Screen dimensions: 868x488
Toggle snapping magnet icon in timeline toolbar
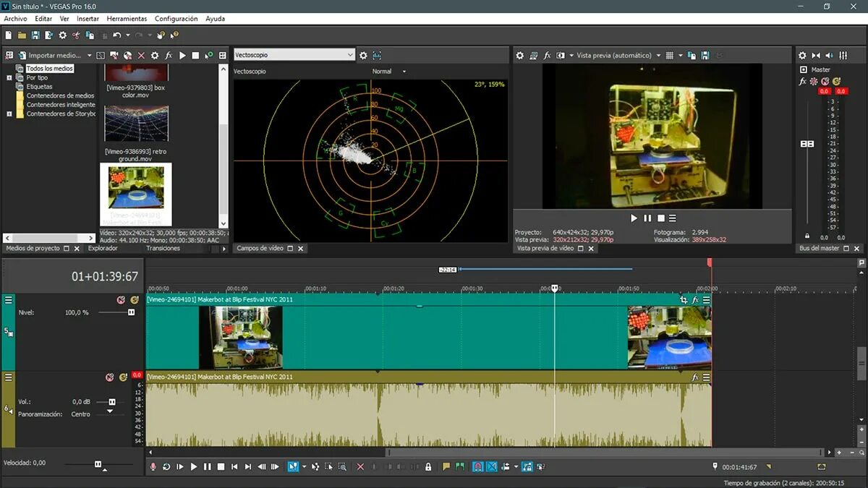click(478, 467)
